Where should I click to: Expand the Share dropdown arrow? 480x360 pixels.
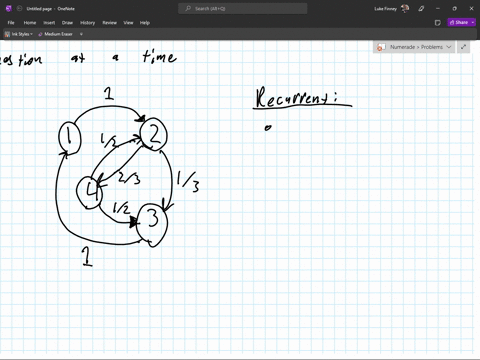pyautogui.click(x=473, y=22)
